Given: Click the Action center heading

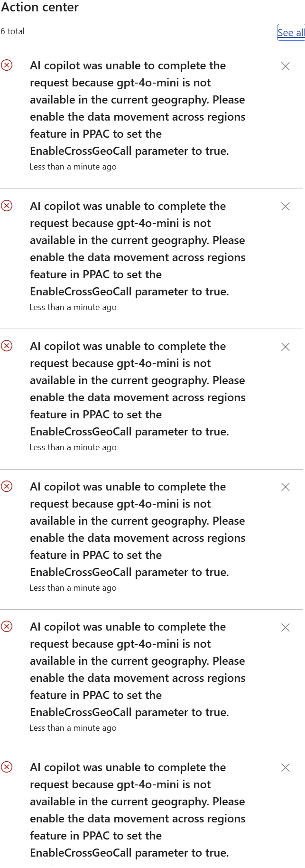Looking at the screenshot, I should (40, 7).
